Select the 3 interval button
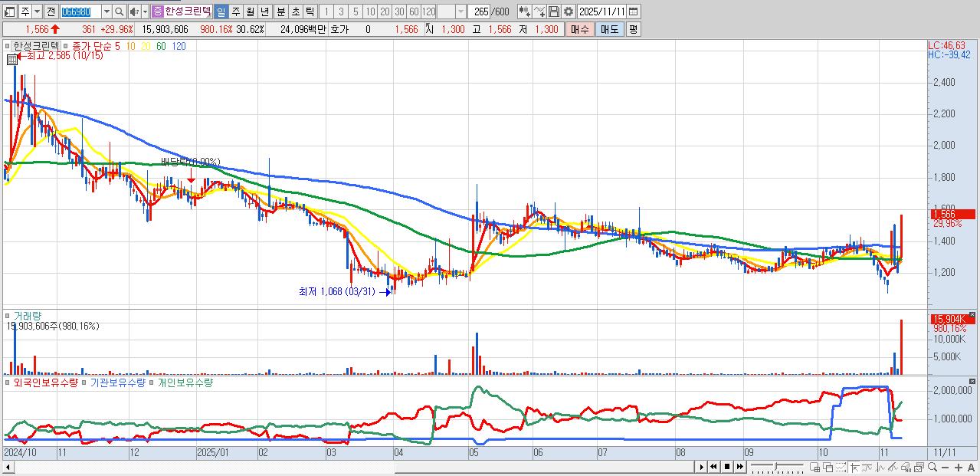 point(341,11)
